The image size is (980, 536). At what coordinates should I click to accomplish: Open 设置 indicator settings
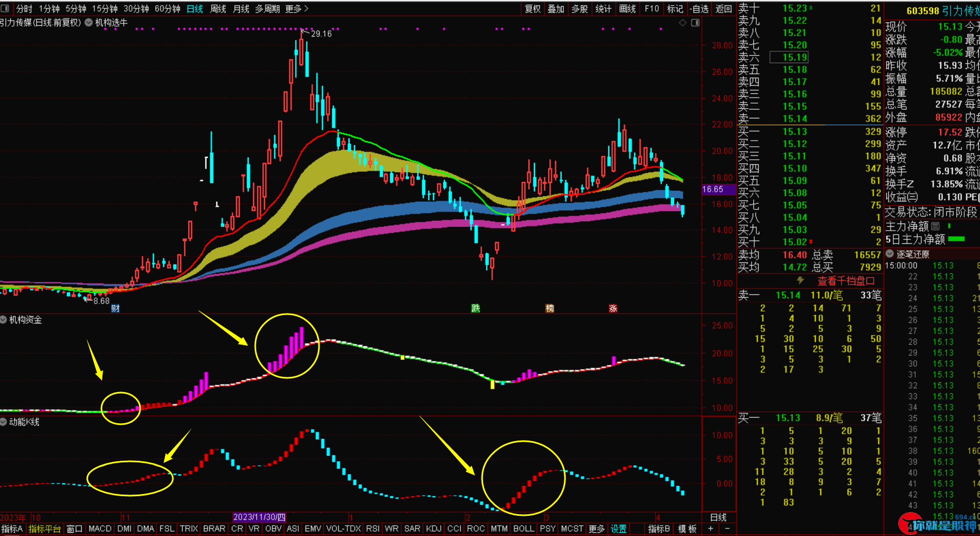click(x=618, y=528)
